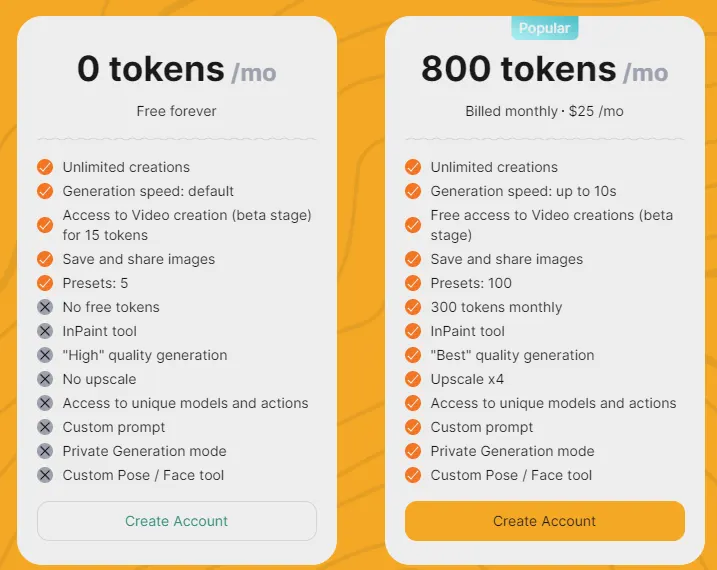Screen dimensions: 717x570
Task: Click check icon beside "Best" quality generation
Action: (413, 355)
